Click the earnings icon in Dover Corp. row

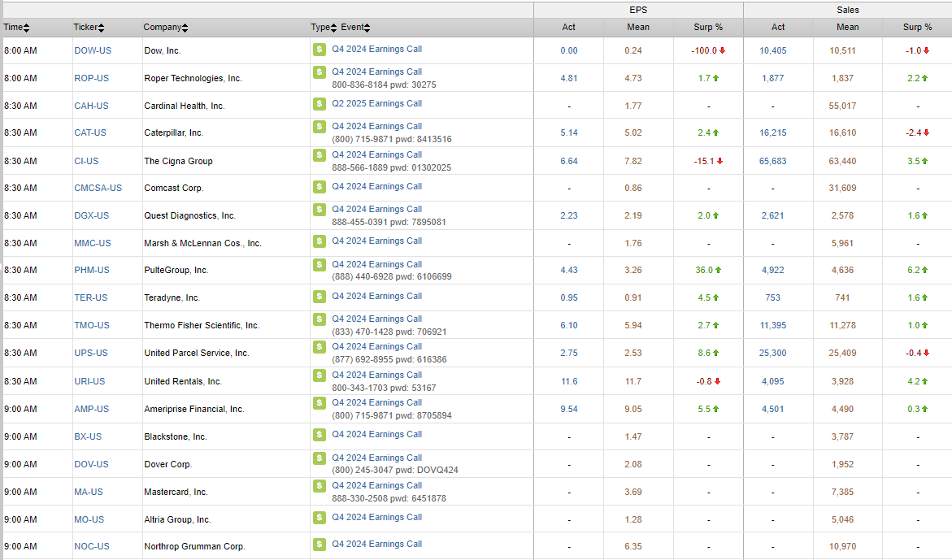[x=320, y=458]
